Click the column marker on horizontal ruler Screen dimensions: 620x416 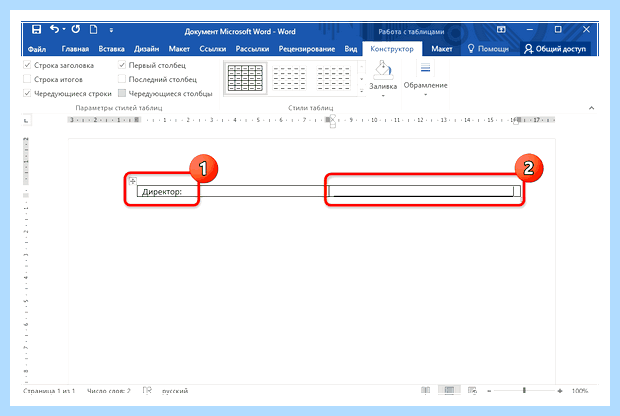click(x=328, y=120)
